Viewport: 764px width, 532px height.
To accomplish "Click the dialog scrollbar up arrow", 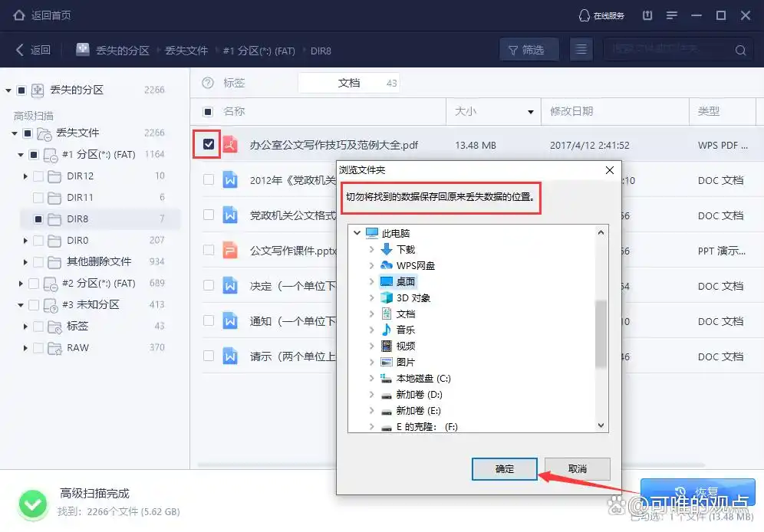I will (601, 233).
